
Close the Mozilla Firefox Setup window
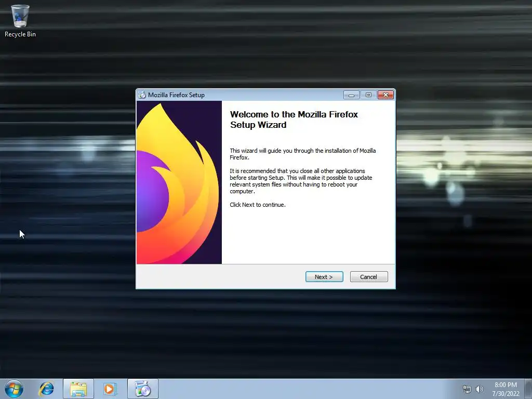[x=386, y=95]
